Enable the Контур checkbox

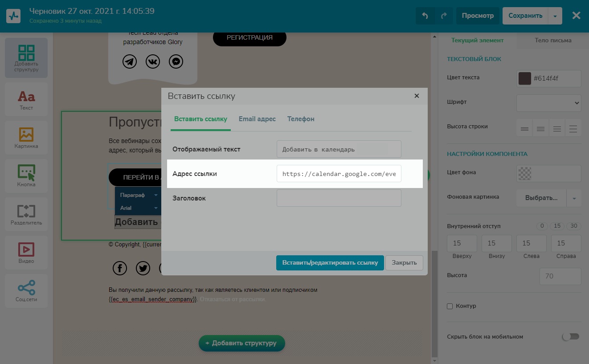pyautogui.click(x=450, y=306)
